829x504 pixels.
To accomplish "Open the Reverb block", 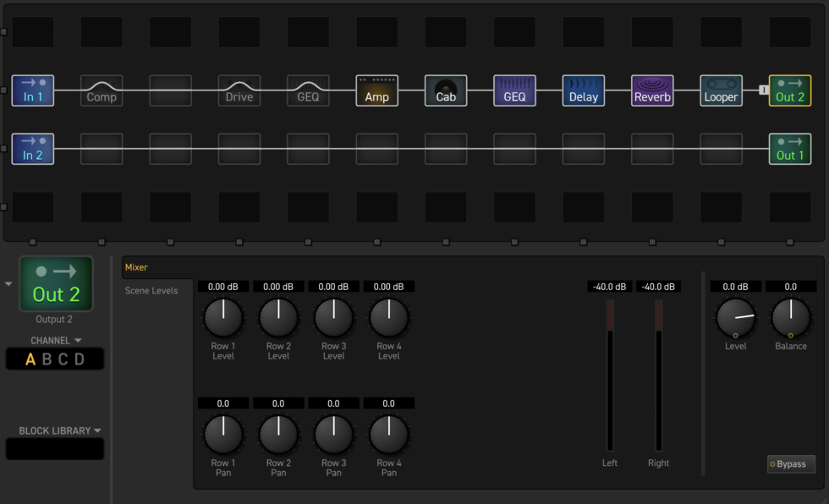I will (652, 90).
